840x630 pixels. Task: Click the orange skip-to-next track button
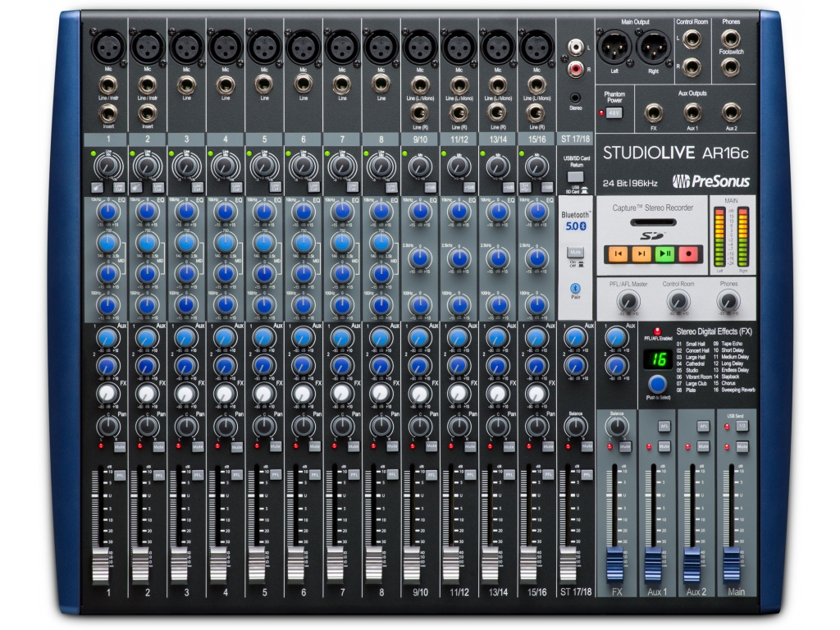pos(641,253)
